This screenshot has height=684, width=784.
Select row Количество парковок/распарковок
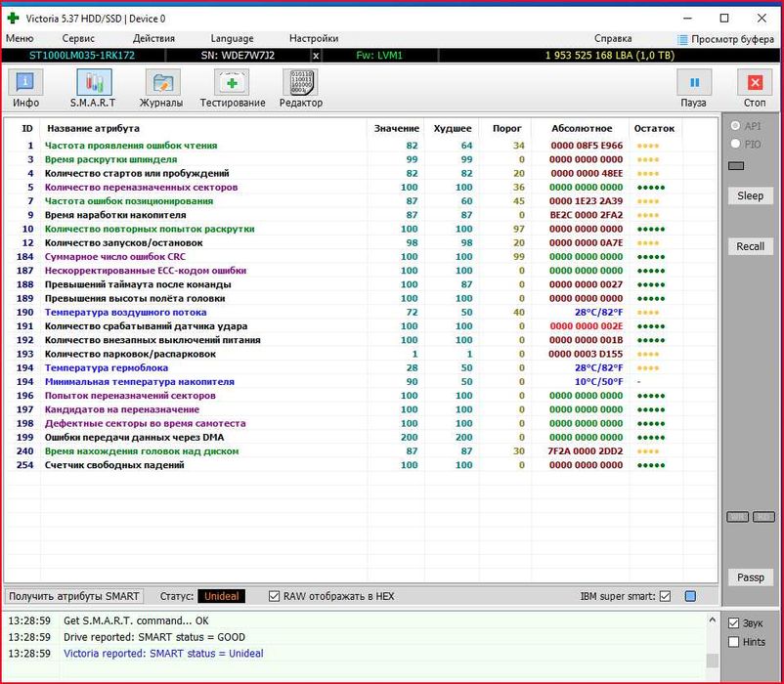click(x=360, y=354)
